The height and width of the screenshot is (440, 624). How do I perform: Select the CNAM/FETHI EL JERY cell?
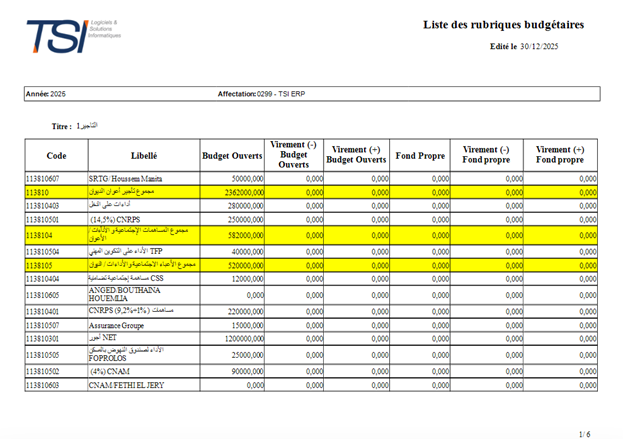tap(144, 385)
